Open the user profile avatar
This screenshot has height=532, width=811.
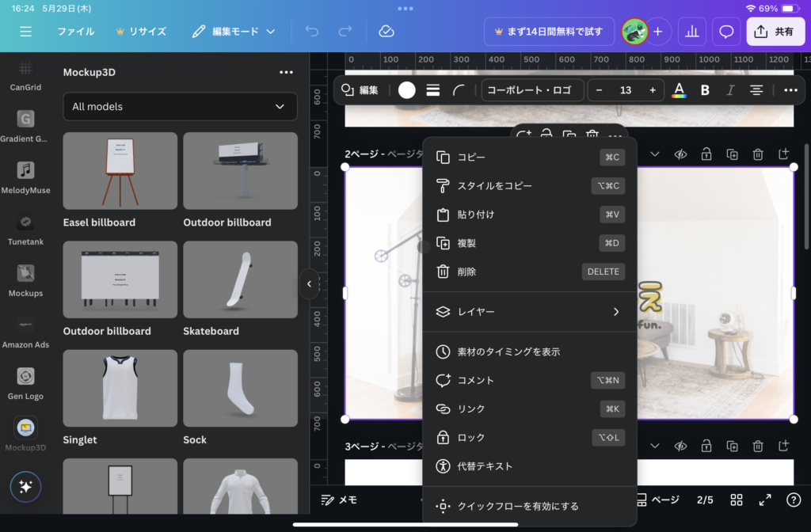634,32
